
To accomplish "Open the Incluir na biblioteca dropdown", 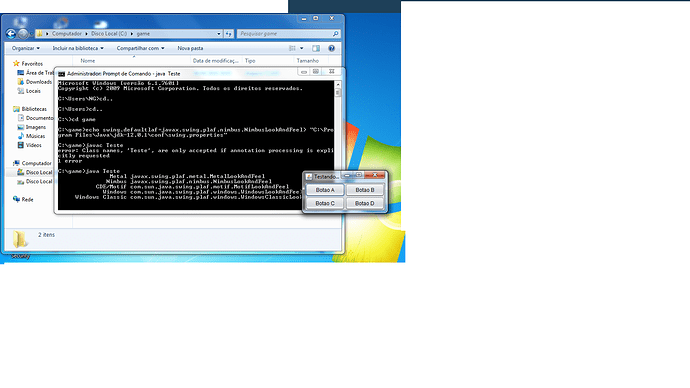I will [78, 48].
